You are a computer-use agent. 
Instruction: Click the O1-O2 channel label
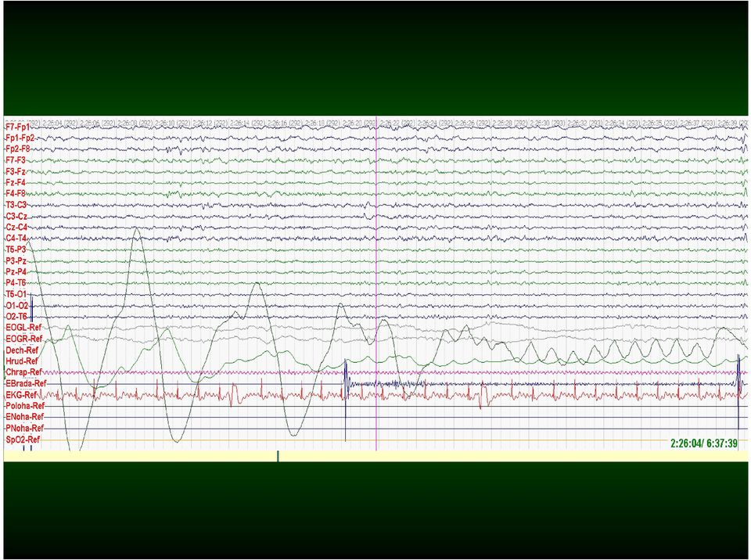pos(16,306)
